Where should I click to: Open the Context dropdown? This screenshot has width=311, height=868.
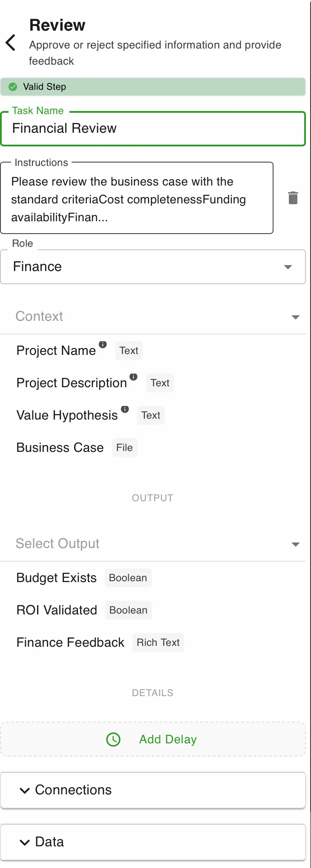pos(153,317)
